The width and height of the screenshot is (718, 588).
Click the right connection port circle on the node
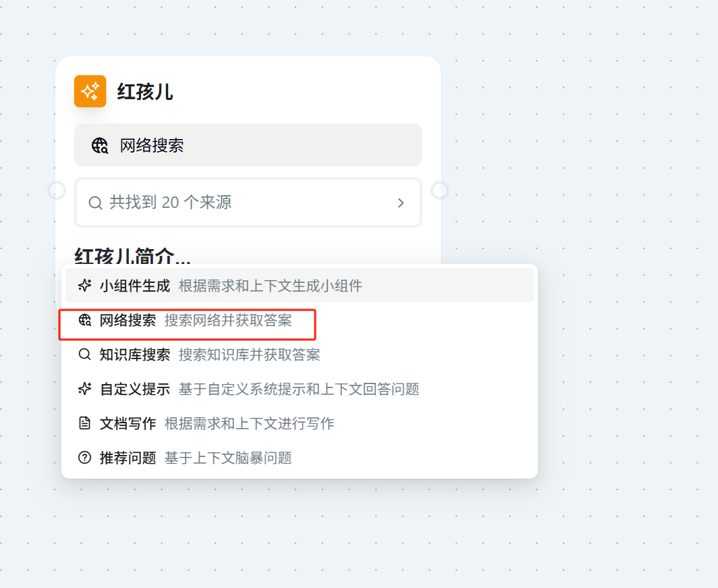441,190
